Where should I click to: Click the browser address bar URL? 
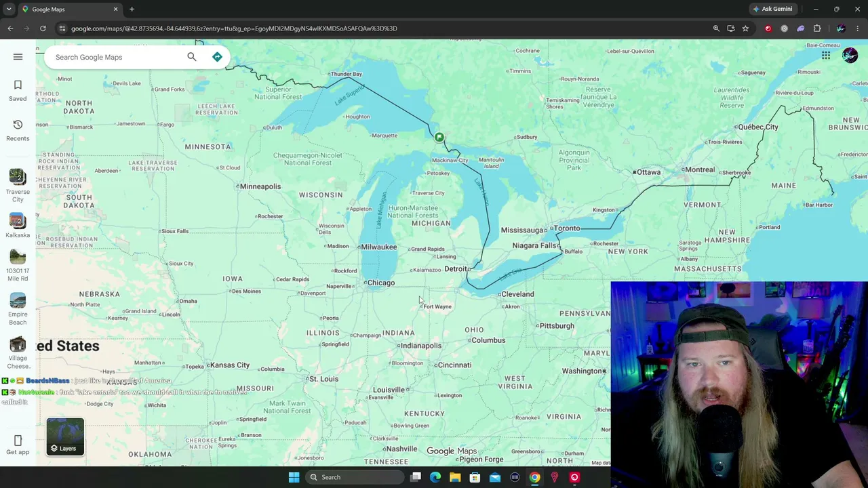(x=234, y=28)
